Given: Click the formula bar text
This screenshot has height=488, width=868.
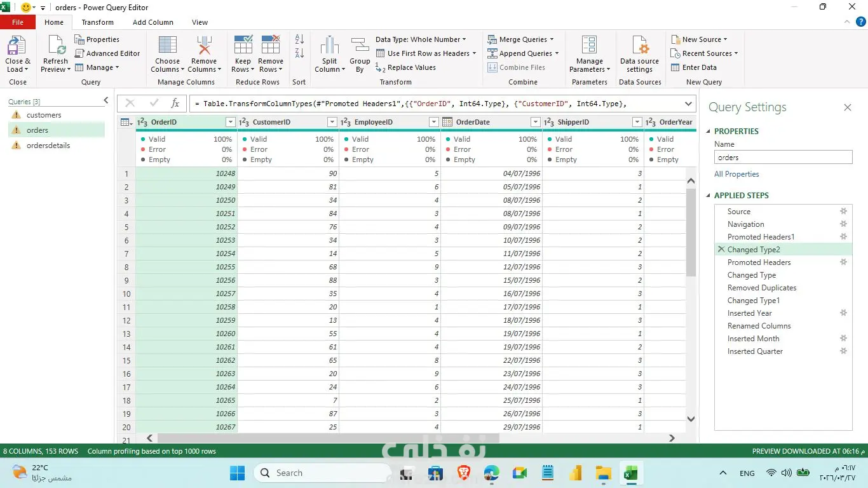Looking at the screenshot, I should coord(411,104).
